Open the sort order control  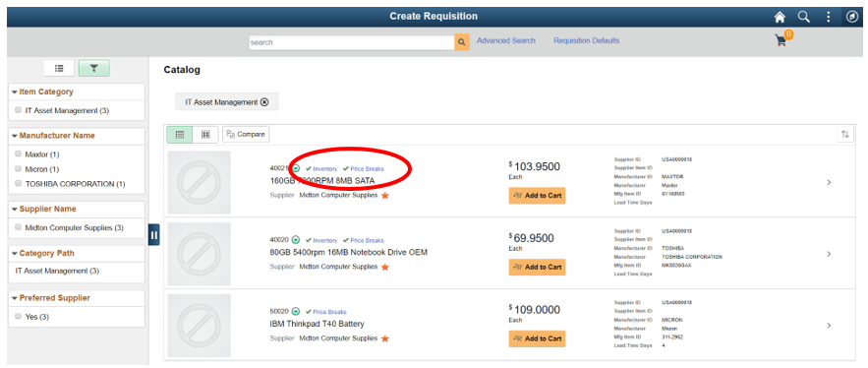(844, 134)
